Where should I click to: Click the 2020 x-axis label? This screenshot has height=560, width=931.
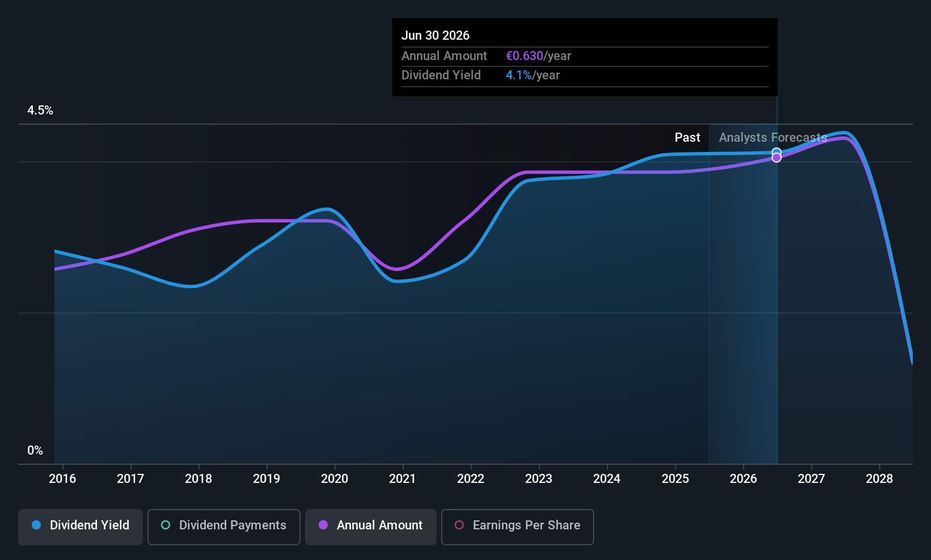click(x=335, y=479)
